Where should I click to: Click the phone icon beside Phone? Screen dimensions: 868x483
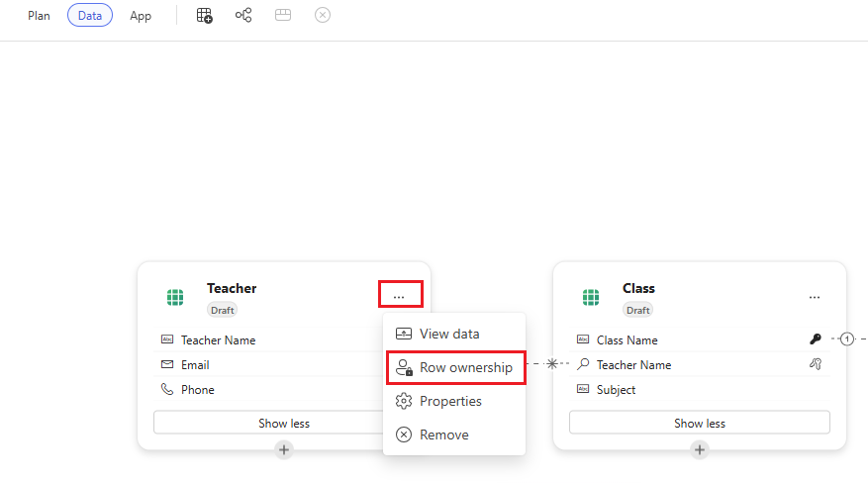click(167, 389)
